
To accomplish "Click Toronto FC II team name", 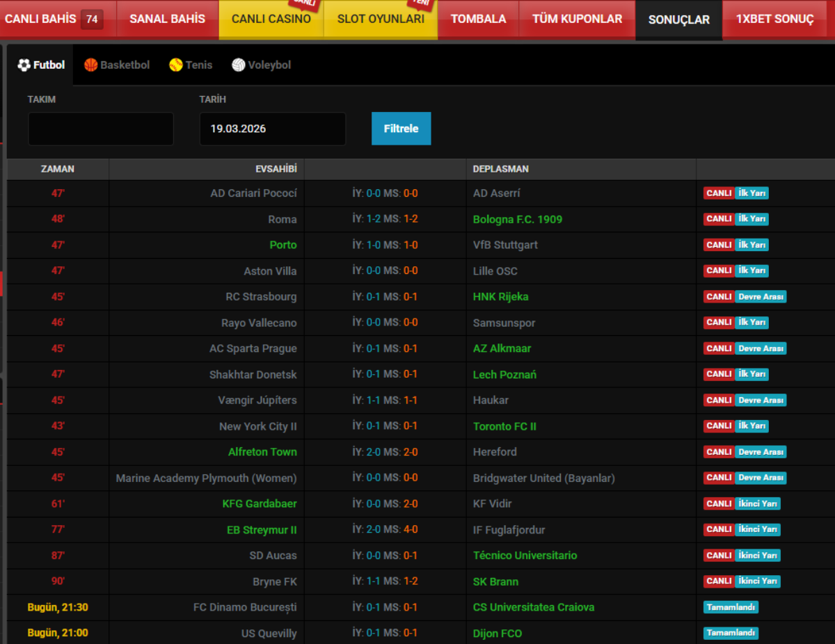I will coord(504,426).
